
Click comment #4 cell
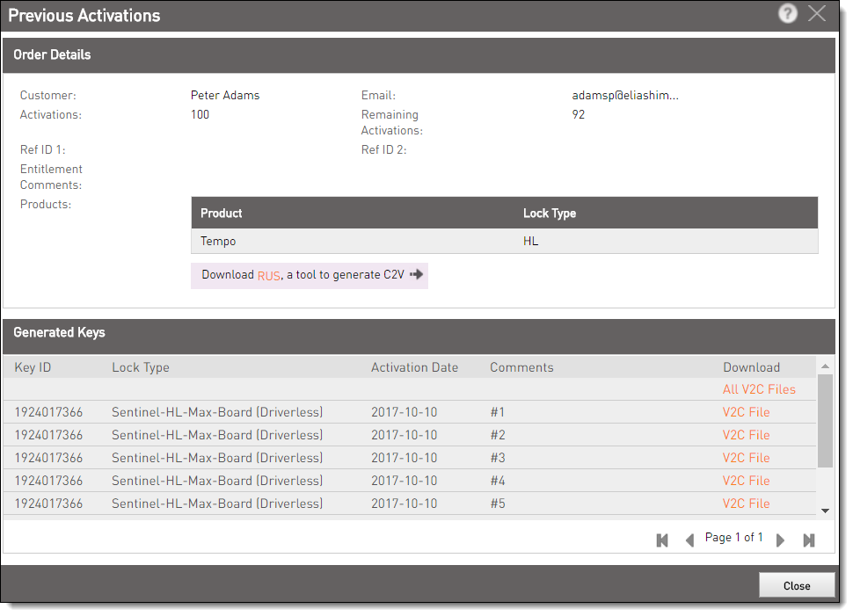(x=498, y=481)
